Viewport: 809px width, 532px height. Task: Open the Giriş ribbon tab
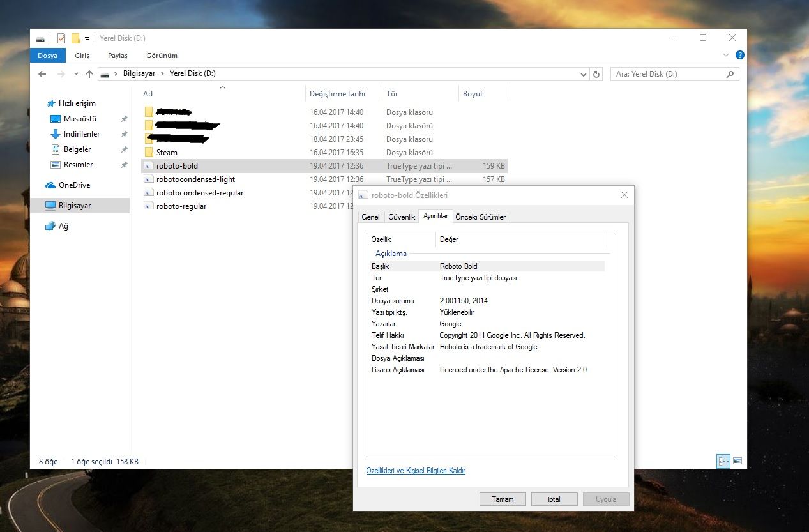tap(82, 56)
